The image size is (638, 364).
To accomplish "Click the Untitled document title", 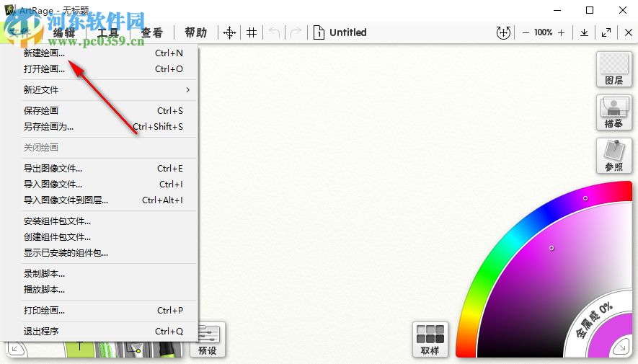I will tap(348, 32).
